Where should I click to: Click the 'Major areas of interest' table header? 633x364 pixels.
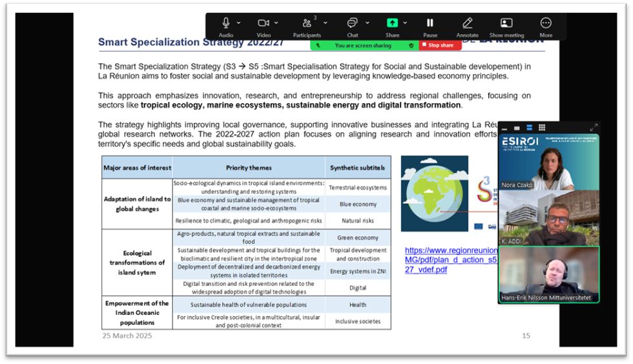(137, 167)
